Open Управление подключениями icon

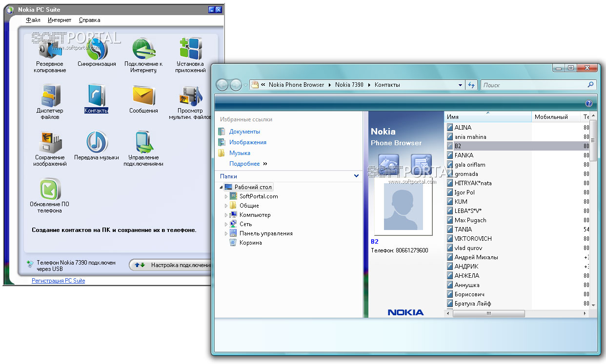(143, 142)
